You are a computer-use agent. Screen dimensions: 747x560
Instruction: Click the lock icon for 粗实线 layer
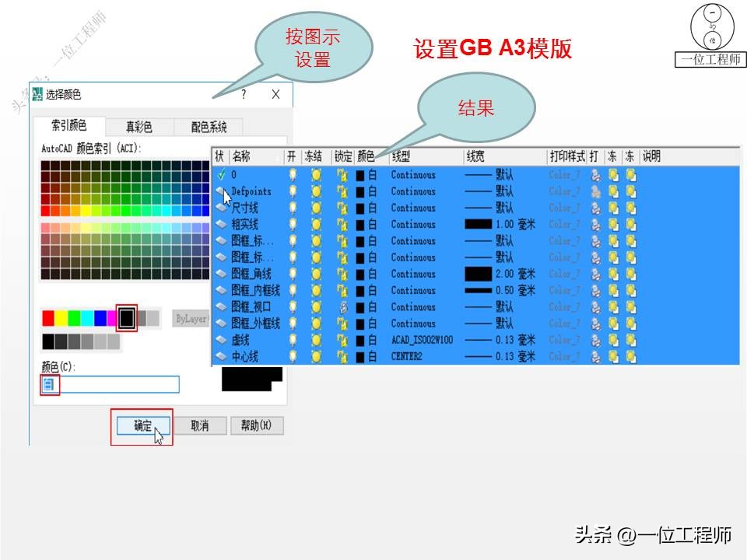click(342, 224)
